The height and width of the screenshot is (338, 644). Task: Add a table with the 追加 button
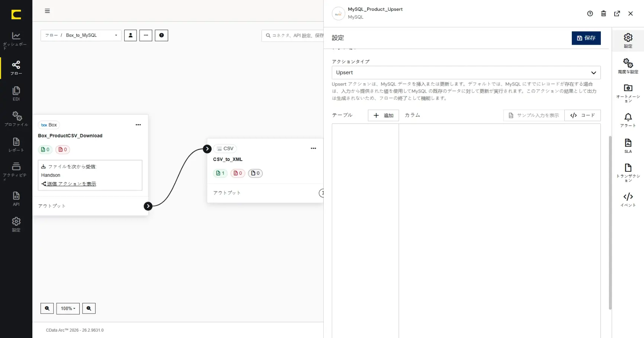pyautogui.click(x=383, y=115)
